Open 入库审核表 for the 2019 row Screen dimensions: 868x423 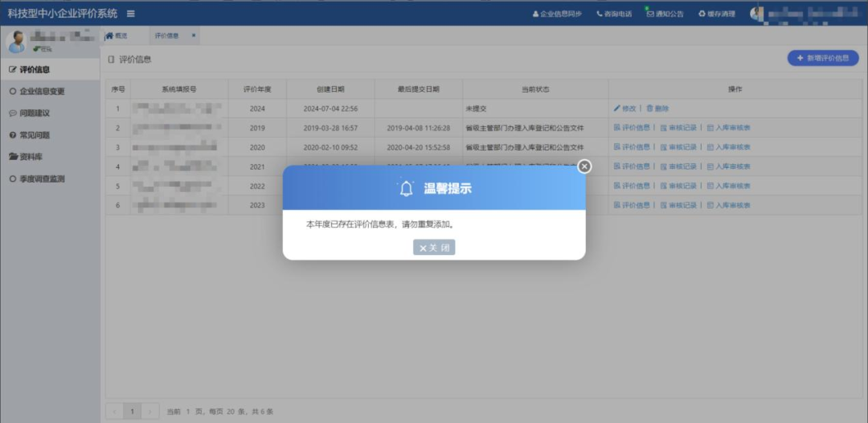point(728,128)
